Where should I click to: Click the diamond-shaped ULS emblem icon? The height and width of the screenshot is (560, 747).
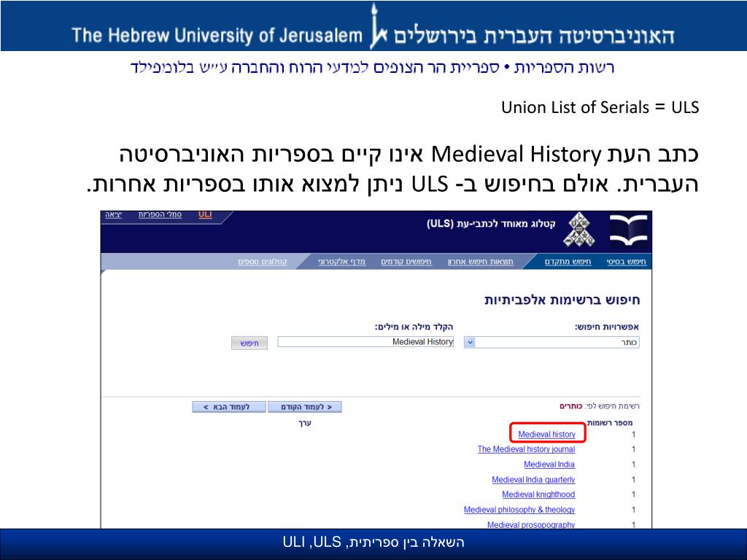[x=579, y=230]
